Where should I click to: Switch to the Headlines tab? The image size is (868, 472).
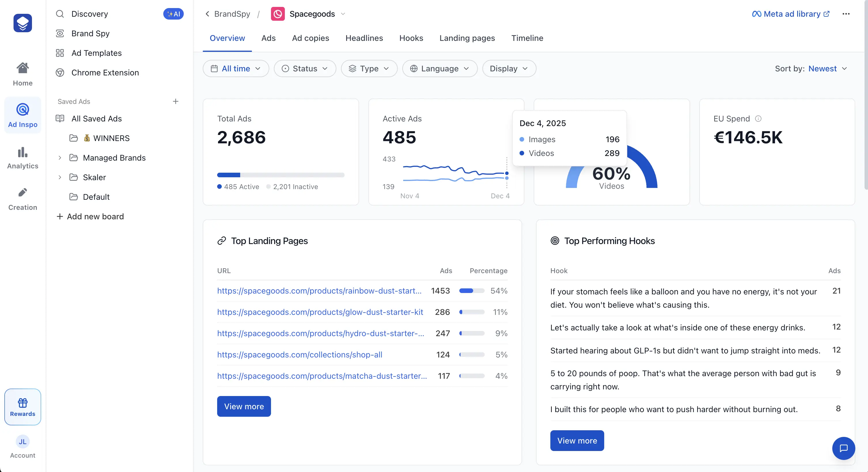(364, 38)
